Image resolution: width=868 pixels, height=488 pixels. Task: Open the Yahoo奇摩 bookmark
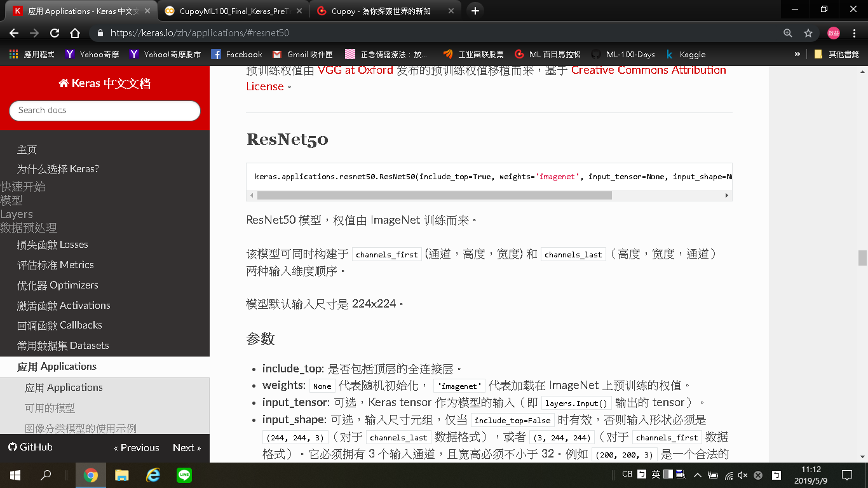tap(91, 55)
